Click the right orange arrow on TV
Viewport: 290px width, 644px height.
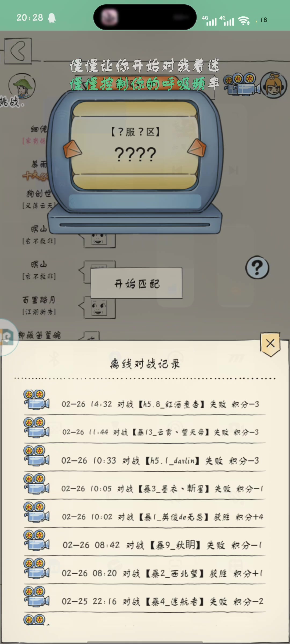coord(197,148)
